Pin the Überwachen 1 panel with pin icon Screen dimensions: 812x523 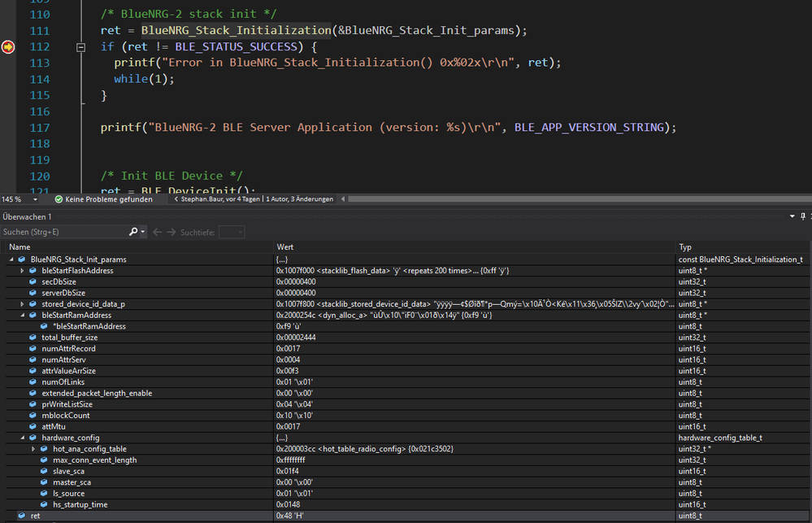pyautogui.click(x=803, y=216)
